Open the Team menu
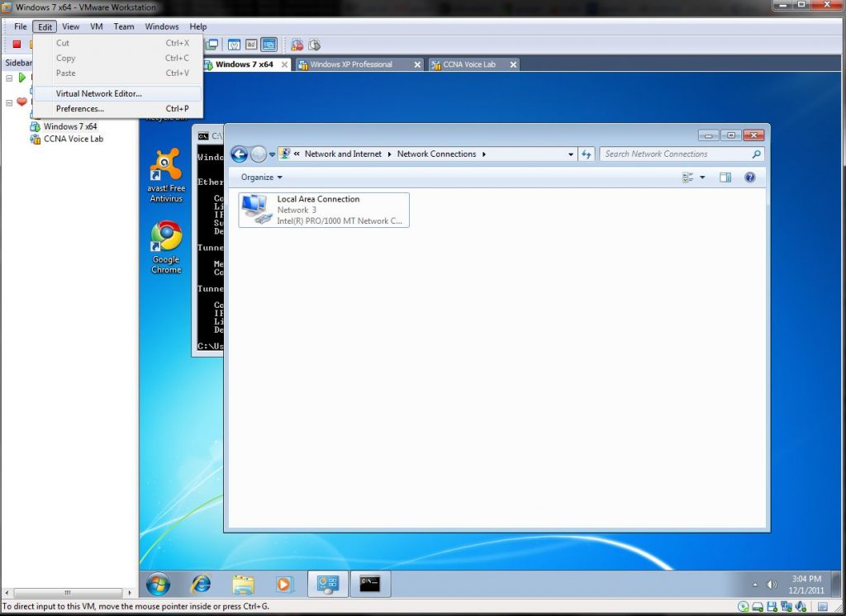 [124, 26]
